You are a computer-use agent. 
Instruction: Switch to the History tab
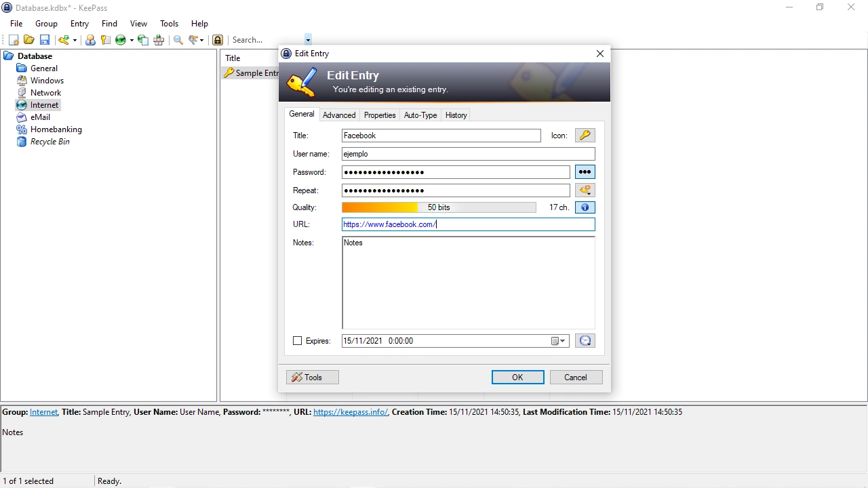[456, 115]
